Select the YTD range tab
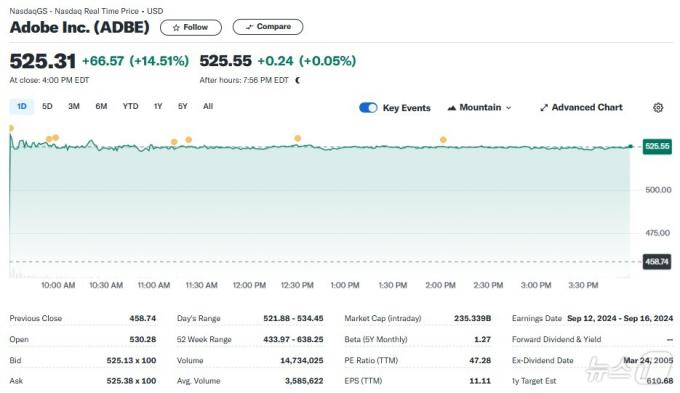The image size is (680, 393). point(130,106)
